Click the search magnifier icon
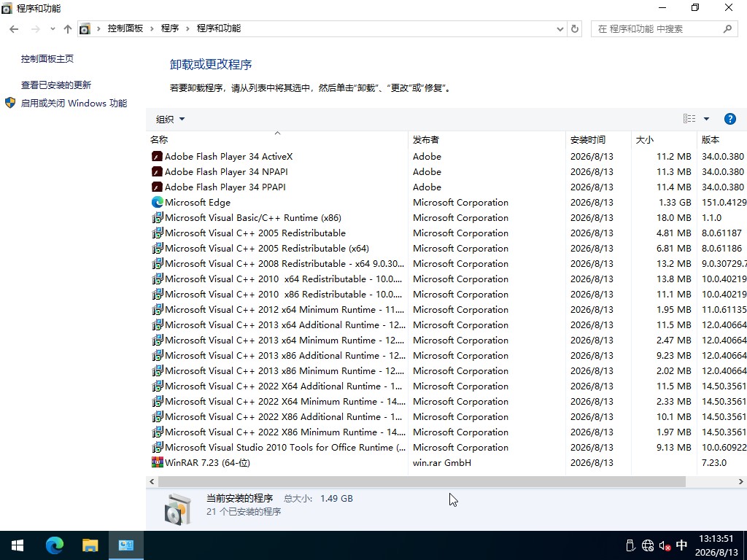Viewport: 747px width, 560px height. [x=727, y=29]
